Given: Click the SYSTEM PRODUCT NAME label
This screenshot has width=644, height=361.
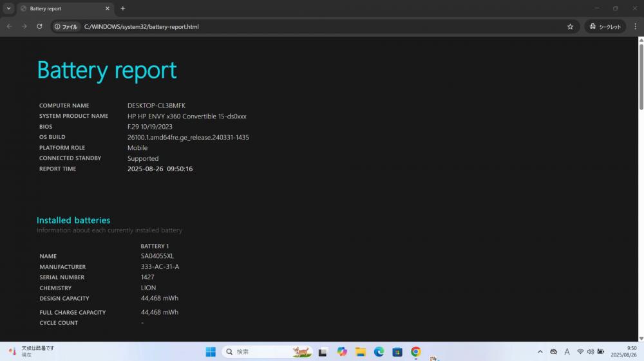Looking at the screenshot, I should pos(73,116).
